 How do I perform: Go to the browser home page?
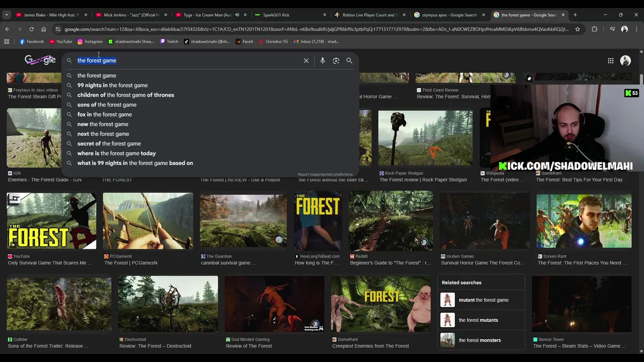43,29
